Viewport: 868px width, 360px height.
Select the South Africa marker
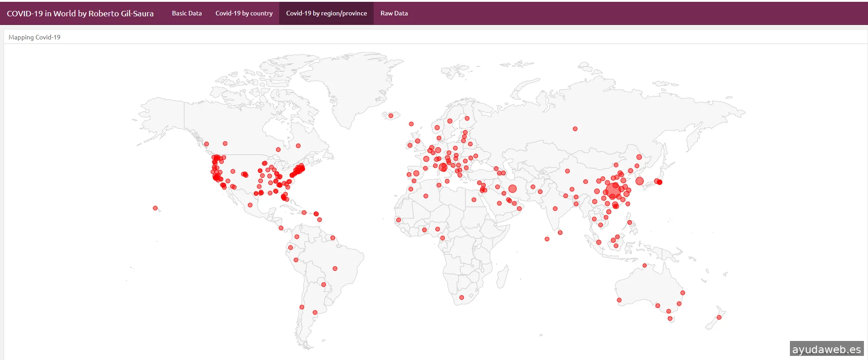[462, 297]
